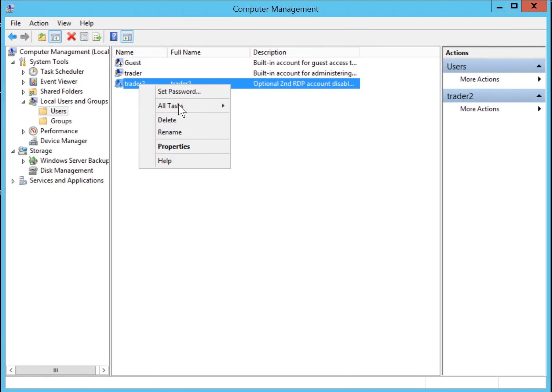Sort the list by Description column header
Image resolution: width=552 pixels, height=392 pixels.
tap(269, 52)
